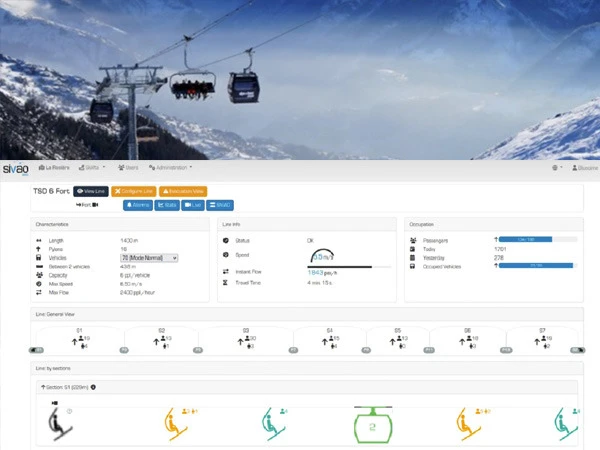
Task: Open the lifts dropdown in navbar
Action: (92, 168)
